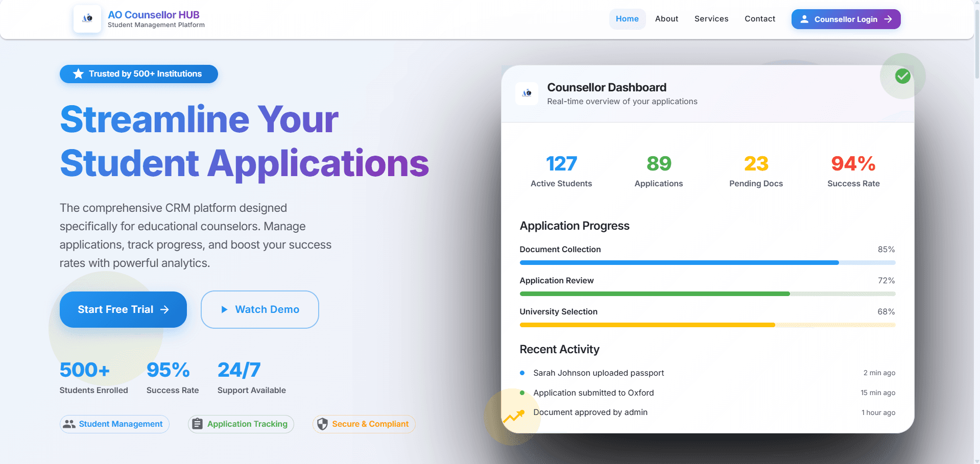980x464 pixels.
Task: Open the Services menu item
Action: (711, 19)
